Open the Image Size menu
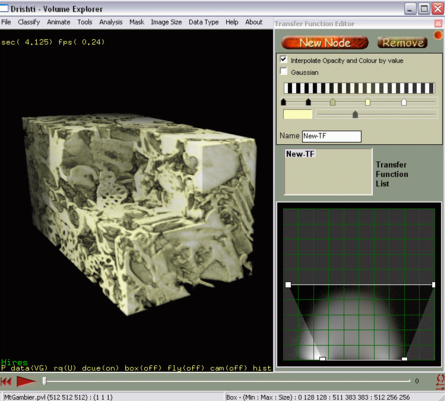This screenshot has width=445, height=401. (166, 22)
